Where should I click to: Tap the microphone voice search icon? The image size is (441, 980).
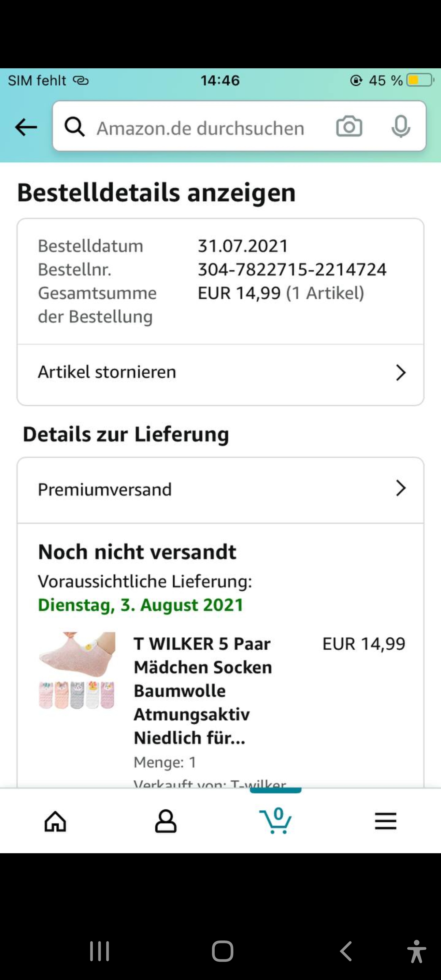coord(401,127)
